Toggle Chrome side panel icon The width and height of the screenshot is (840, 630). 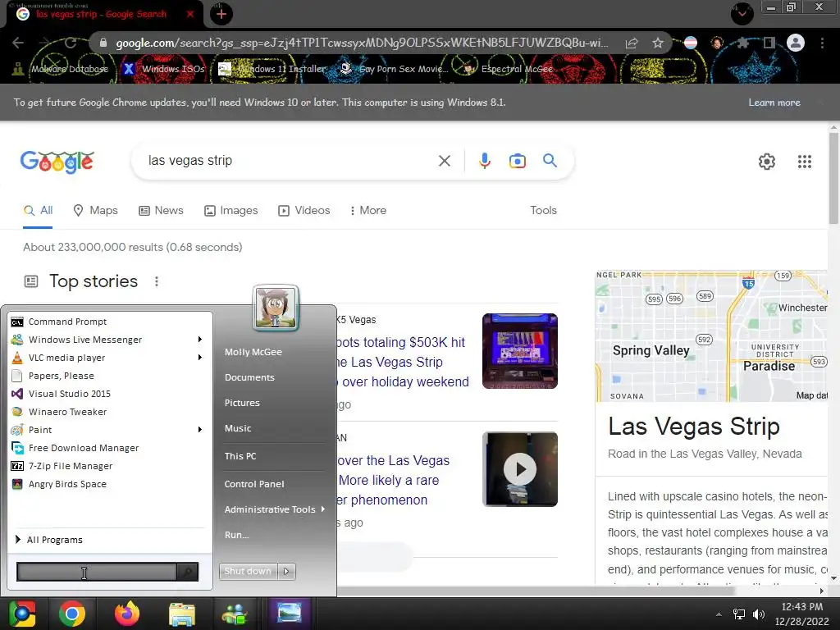pos(769,43)
